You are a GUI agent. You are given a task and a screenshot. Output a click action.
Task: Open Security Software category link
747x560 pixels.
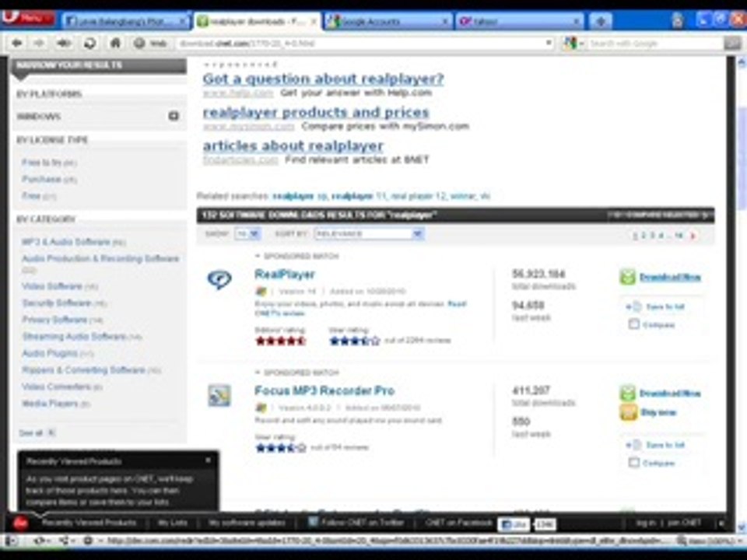click(x=64, y=303)
